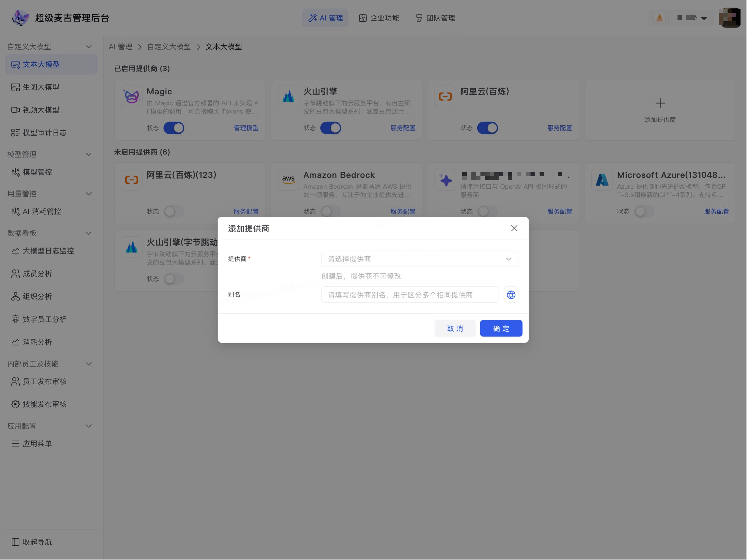This screenshot has width=747, height=560.
Task: Click the Magic fox logo in header
Action: pyautogui.click(x=20, y=18)
